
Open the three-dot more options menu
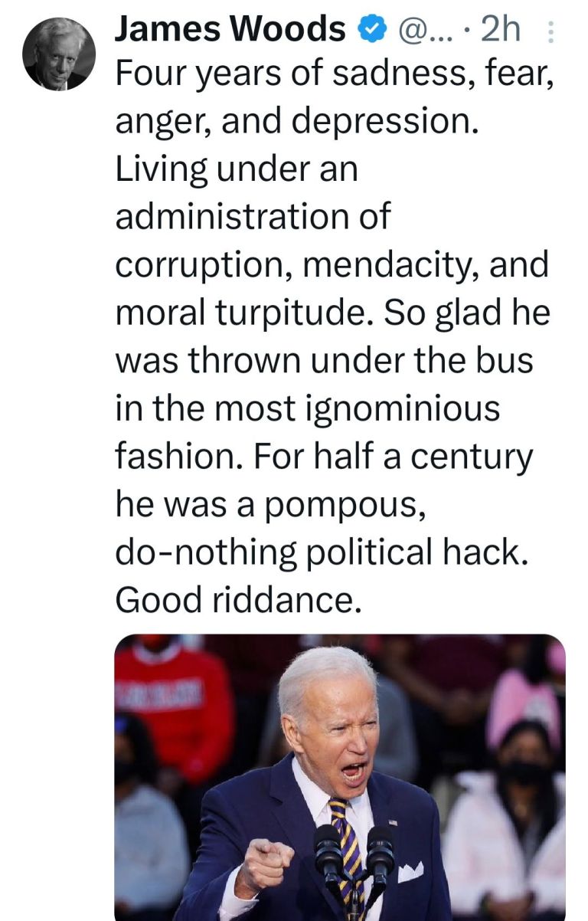[x=553, y=31]
